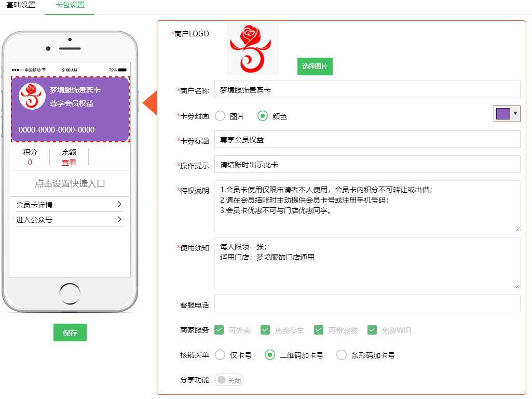This screenshot has width=532, height=399.
Task: Expand the card cover color dropdown arrow
Action: (x=515, y=113)
